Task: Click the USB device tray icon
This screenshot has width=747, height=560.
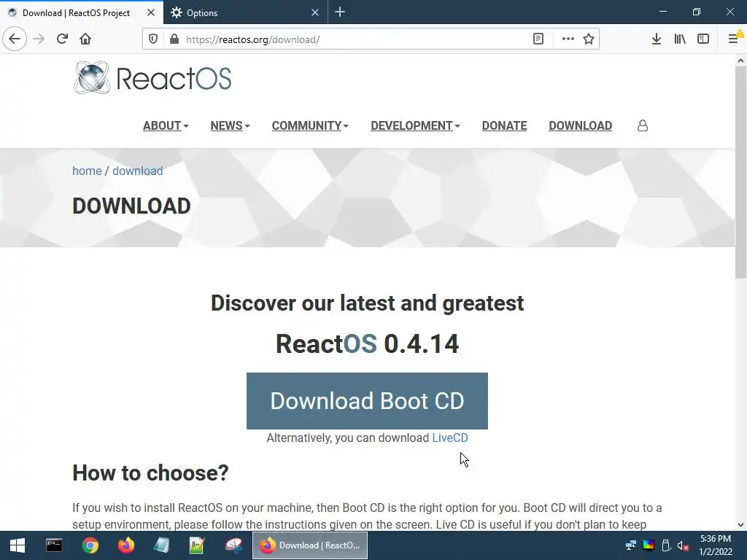Action: [666, 545]
